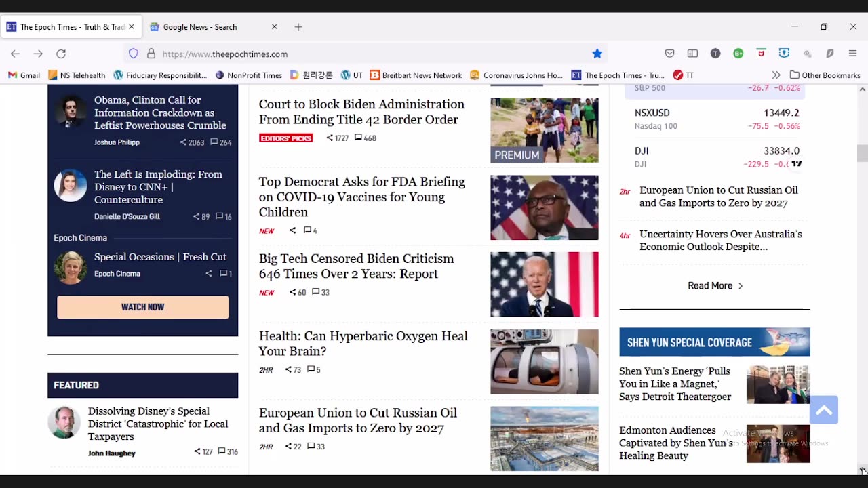Close the Google News tab

(x=275, y=27)
